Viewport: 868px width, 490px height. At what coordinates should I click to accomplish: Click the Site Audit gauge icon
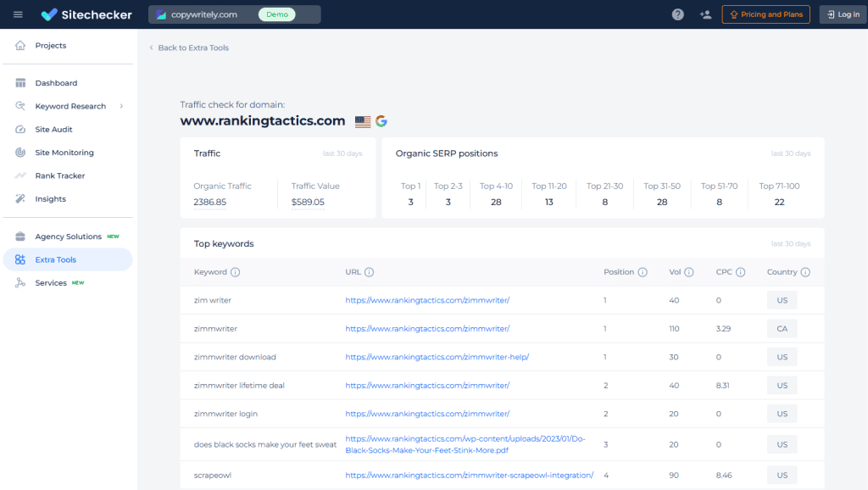pyautogui.click(x=20, y=129)
